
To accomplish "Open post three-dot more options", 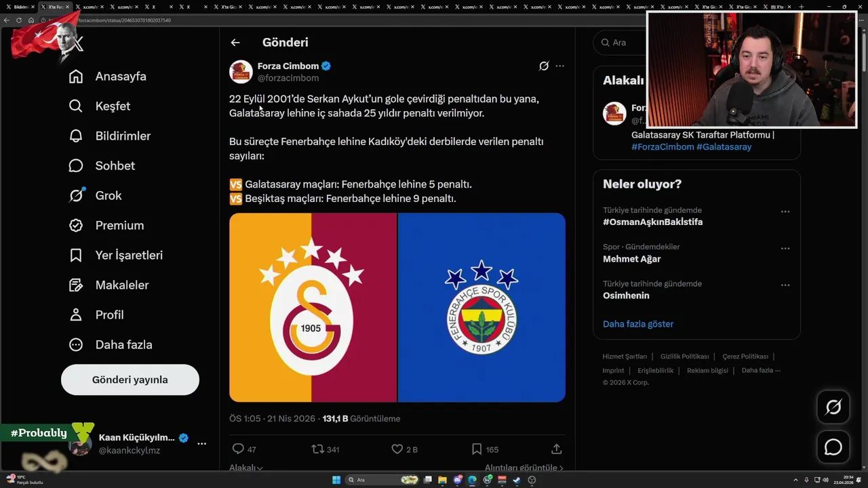I will [x=559, y=66].
